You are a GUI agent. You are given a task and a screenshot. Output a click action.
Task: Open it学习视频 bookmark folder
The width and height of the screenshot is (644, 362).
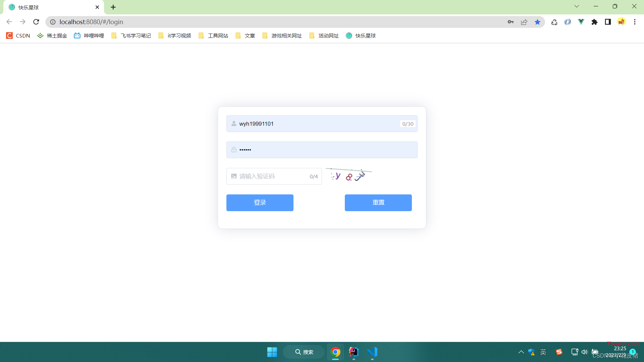pyautogui.click(x=175, y=36)
